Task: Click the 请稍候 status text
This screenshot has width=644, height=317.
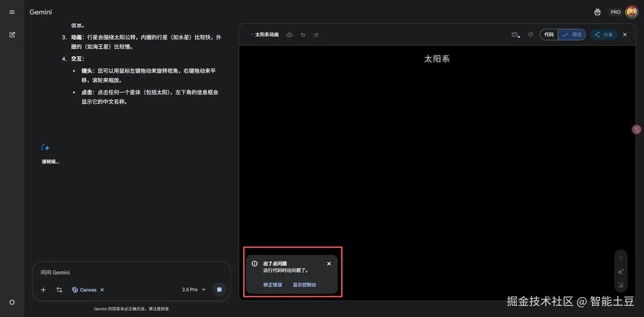Action: [50, 162]
